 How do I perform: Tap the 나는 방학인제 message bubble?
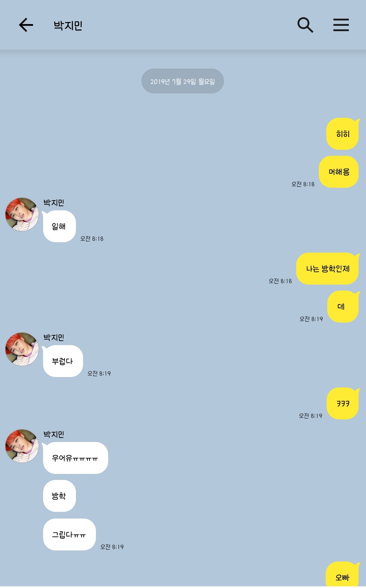click(x=327, y=269)
